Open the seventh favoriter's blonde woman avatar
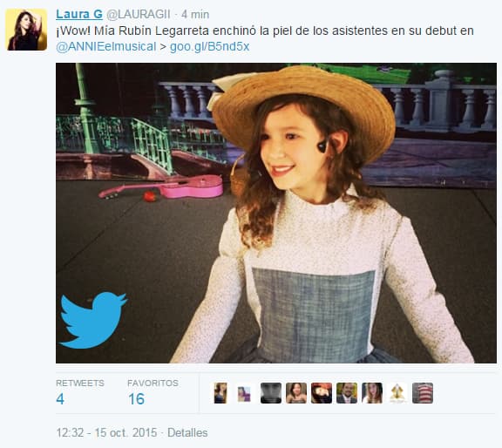 coord(372,393)
